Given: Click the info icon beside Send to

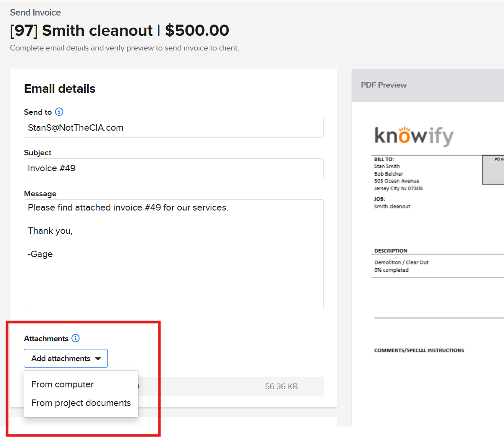Looking at the screenshot, I should 60,112.
